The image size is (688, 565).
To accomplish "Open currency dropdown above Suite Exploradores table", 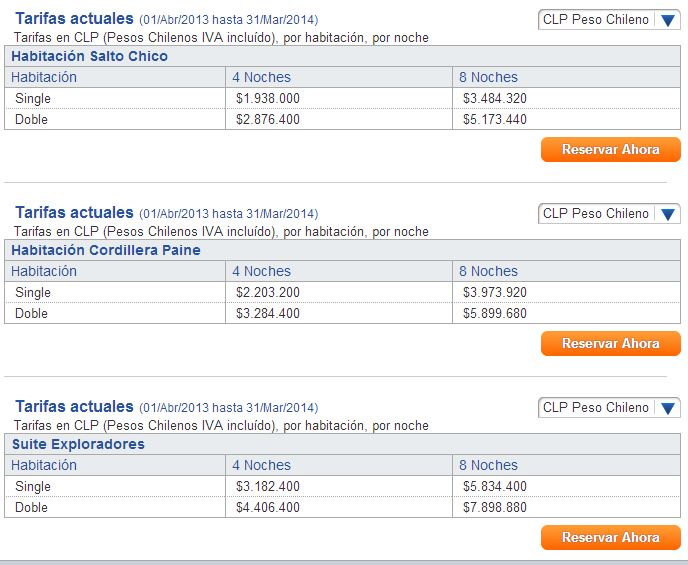I will pos(609,408).
